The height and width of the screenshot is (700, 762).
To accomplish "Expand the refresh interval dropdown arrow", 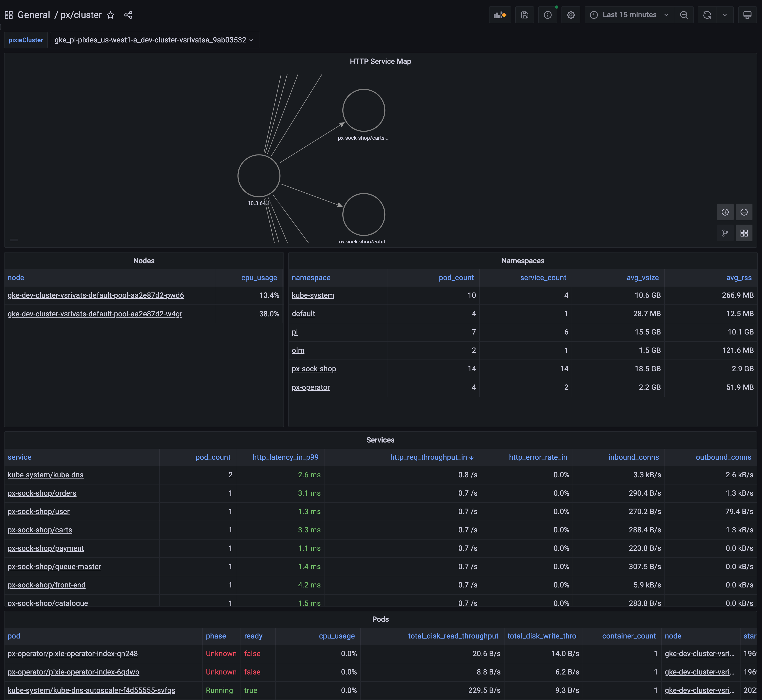I will point(725,15).
